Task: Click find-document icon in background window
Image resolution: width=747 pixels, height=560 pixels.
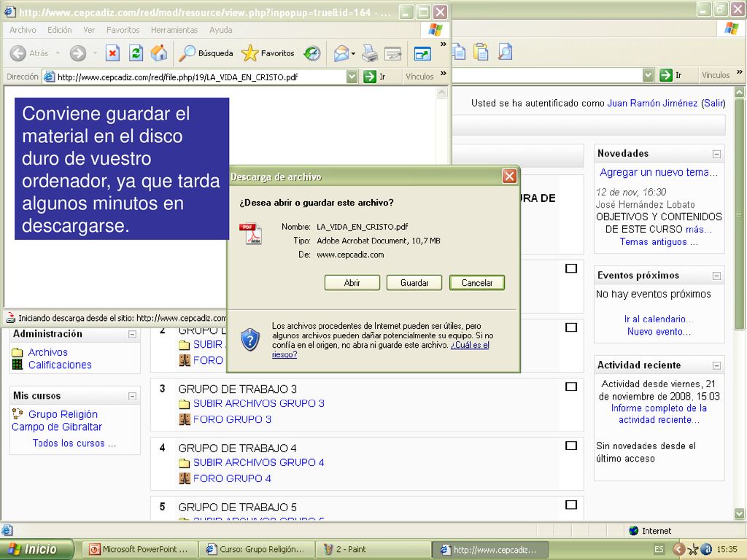Action: tap(506, 52)
